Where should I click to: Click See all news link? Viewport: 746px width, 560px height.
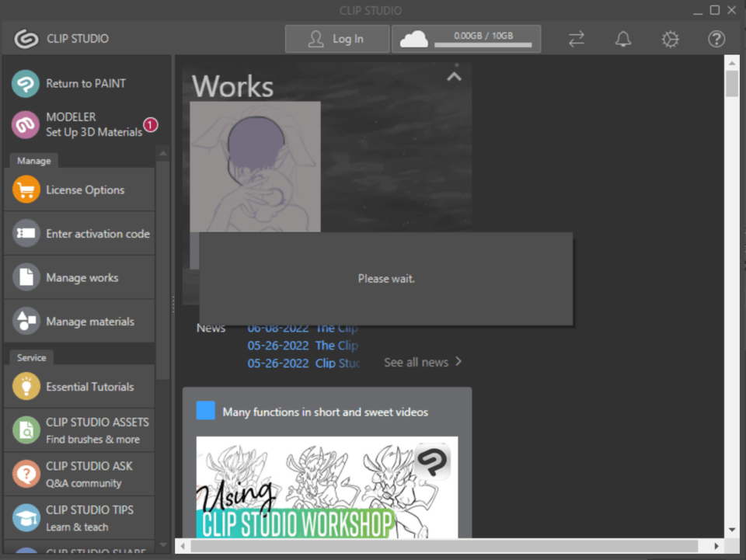pyautogui.click(x=417, y=362)
